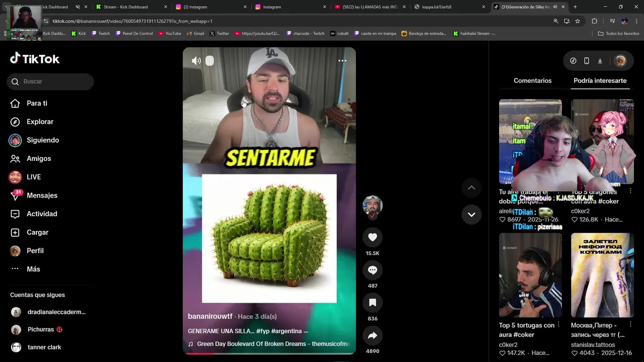This screenshot has height=362, width=644.
Task: Expand the Más menu
Action: click(x=25, y=269)
